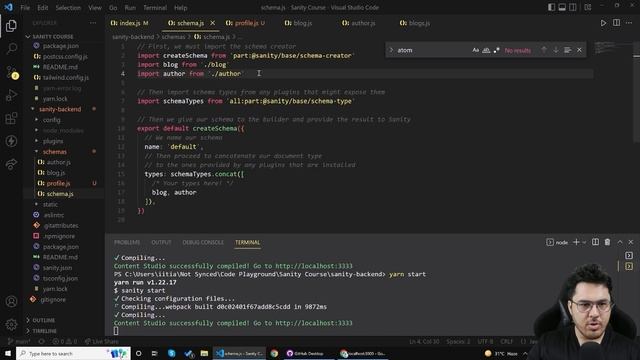Toggle Match Whole Word in find widget

click(x=486, y=50)
